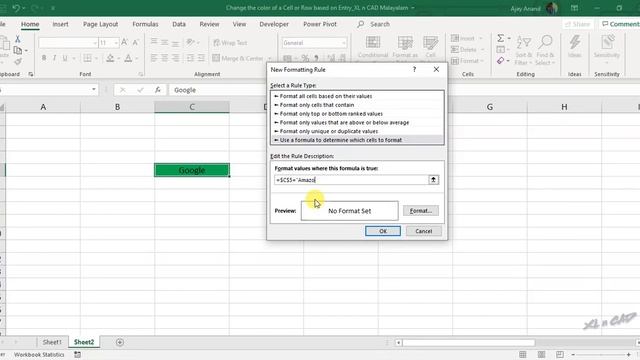Click the collapse dialog range selector icon
This screenshot has height=360, width=640.
point(433,180)
